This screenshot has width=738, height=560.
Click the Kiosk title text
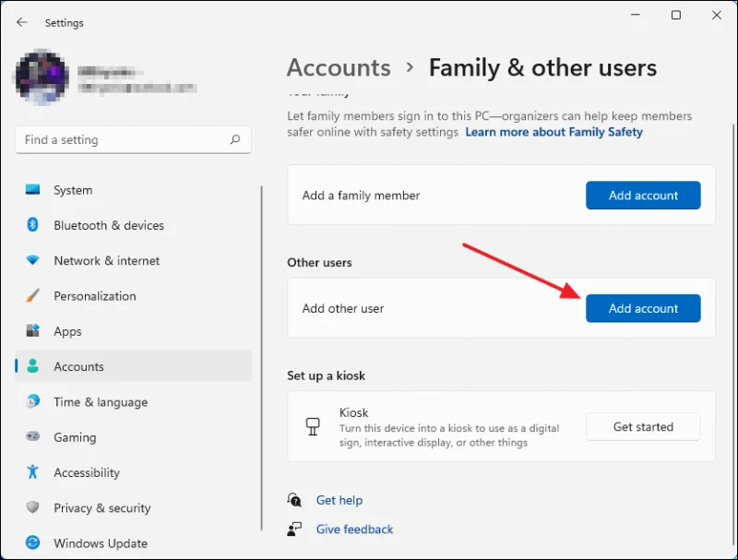pos(354,412)
